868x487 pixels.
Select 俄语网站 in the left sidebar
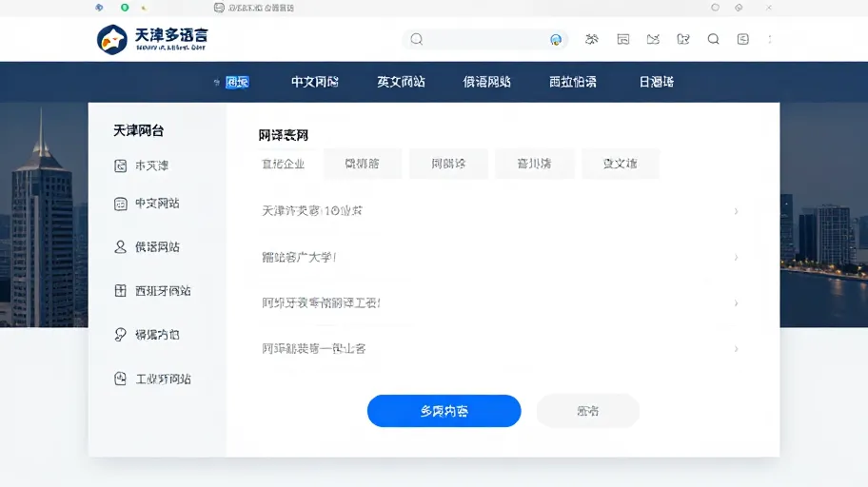(157, 246)
